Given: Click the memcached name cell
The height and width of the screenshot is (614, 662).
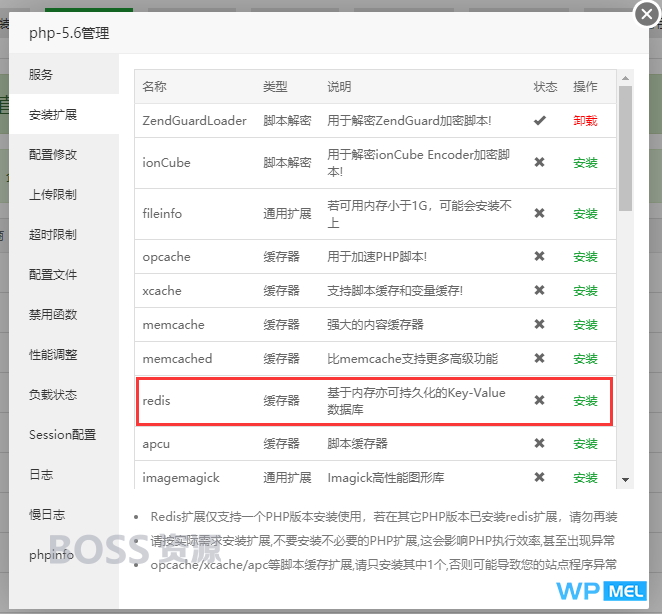Looking at the screenshot, I should coord(177,359).
